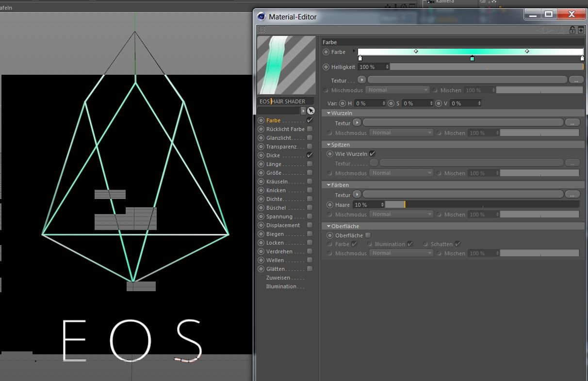The width and height of the screenshot is (588, 381).
Task: Enable the Glanzlicht channel checkbox
Action: pos(310,138)
